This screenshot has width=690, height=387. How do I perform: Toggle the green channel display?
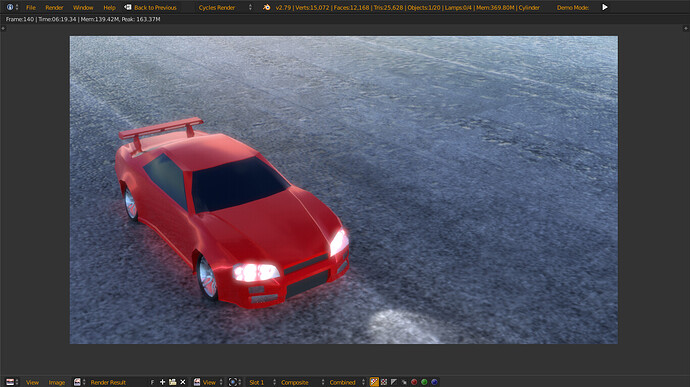424,382
